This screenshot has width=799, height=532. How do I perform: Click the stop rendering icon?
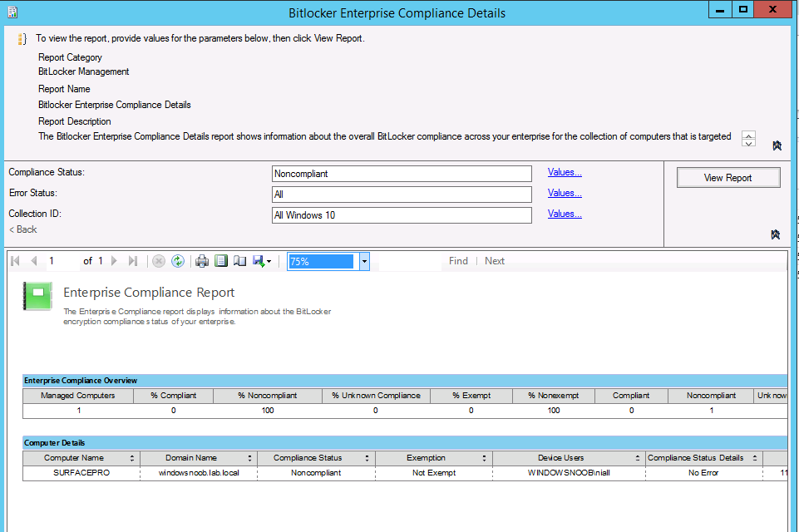coord(159,261)
